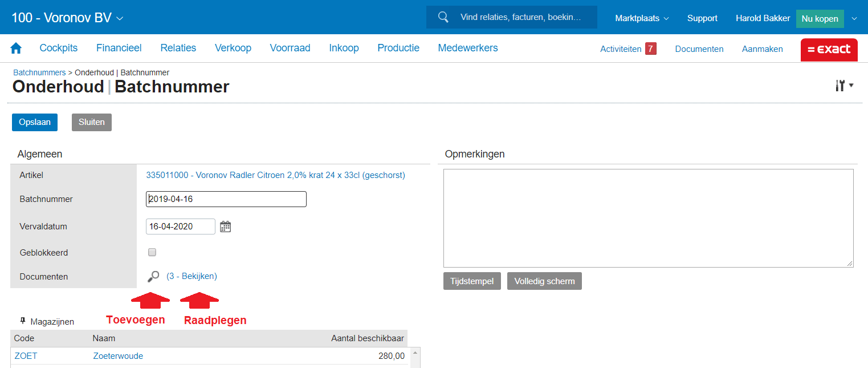The height and width of the screenshot is (368, 868).
Task: Open the Vervaldatum calendar picker icon
Action: [226, 227]
